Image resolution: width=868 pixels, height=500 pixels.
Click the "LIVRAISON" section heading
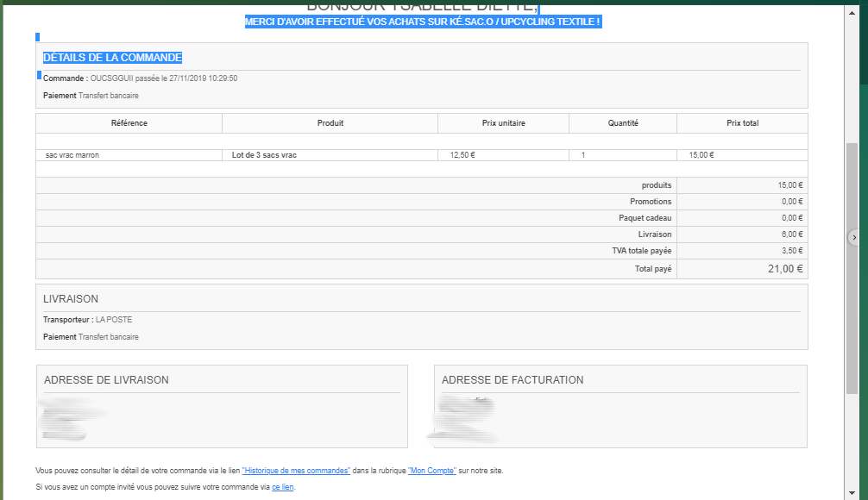tap(71, 299)
